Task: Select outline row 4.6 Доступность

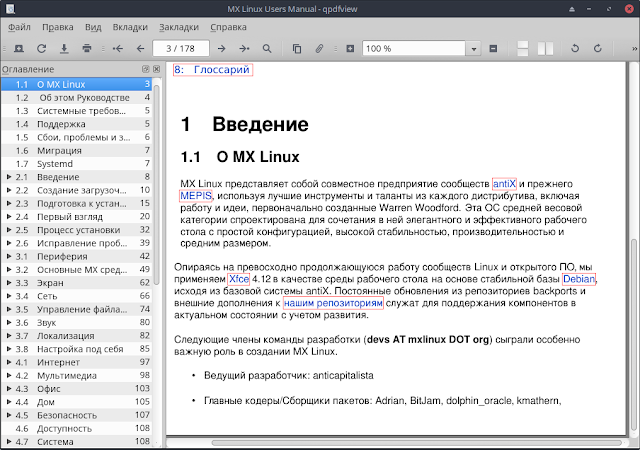Action: [76, 428]
